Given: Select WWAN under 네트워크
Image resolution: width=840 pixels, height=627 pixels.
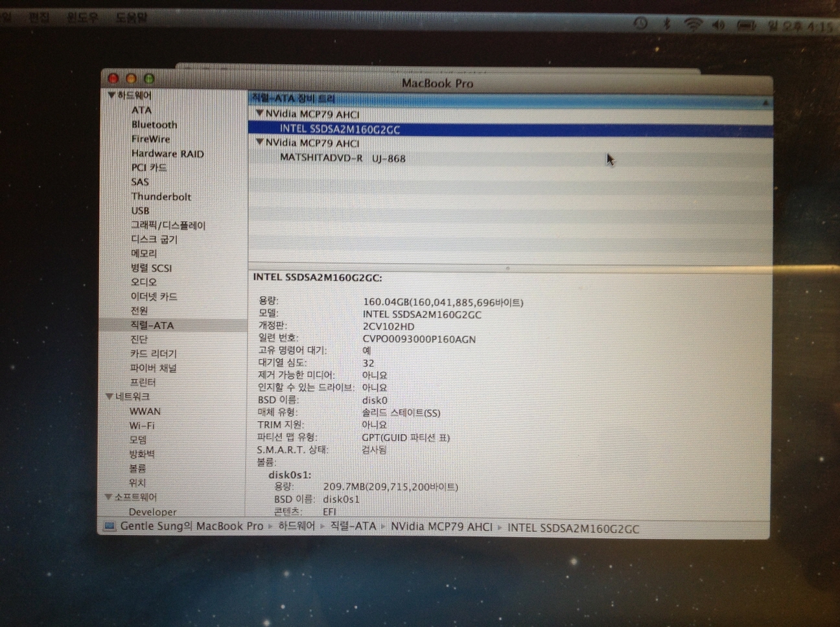Looking at the screenshot, I should (145, 411).
